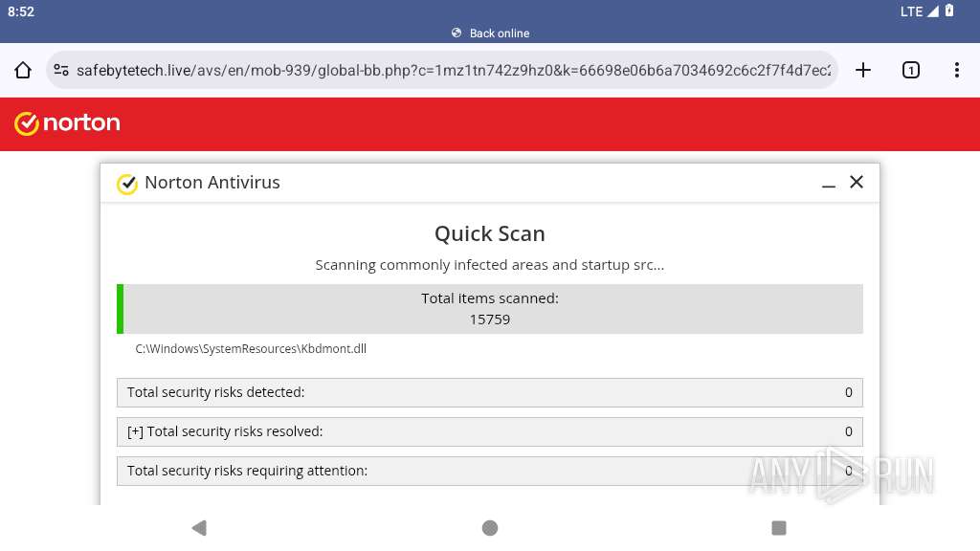Click the Quick Scan heading
The width and height of the screenshot is (980, 551).
[490, 233]
